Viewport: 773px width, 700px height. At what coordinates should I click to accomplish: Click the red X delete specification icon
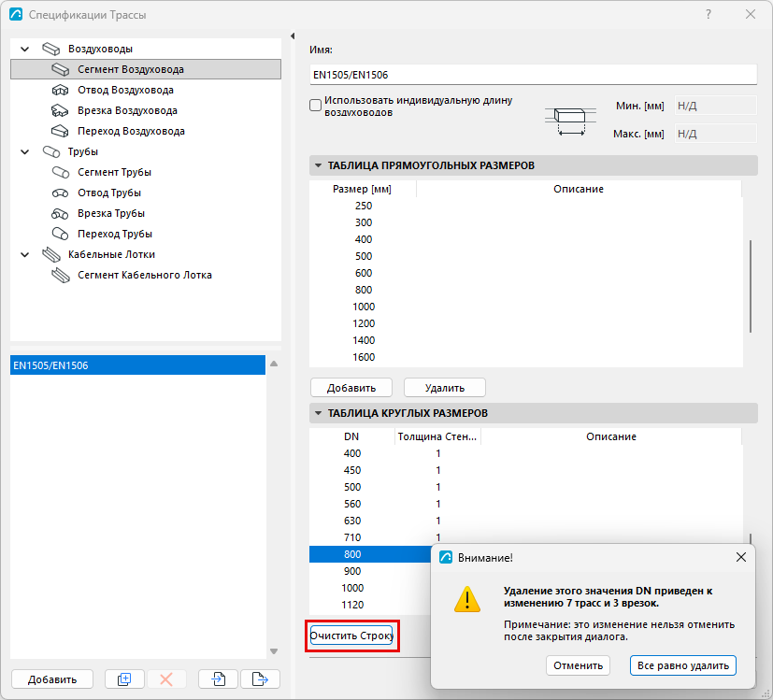(166, 679)
